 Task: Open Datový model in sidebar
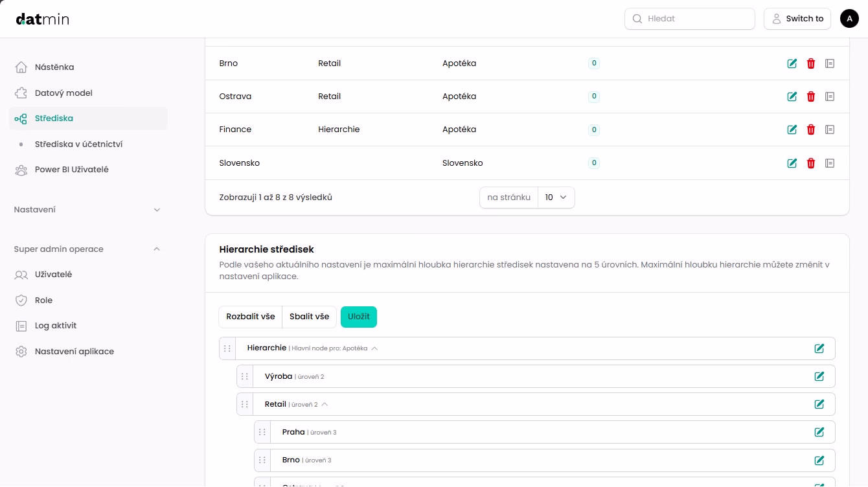click(x=63, y=93)
